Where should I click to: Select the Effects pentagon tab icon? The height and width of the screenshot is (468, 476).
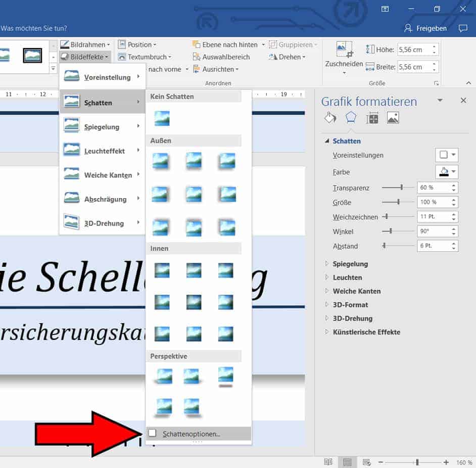[351, 118]
